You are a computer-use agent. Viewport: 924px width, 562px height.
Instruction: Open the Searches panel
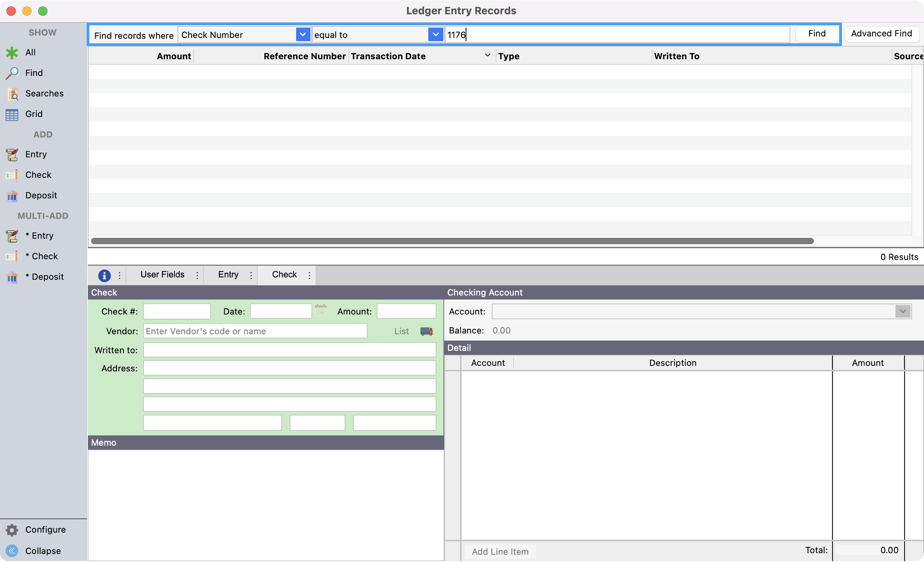coord(13,93)
